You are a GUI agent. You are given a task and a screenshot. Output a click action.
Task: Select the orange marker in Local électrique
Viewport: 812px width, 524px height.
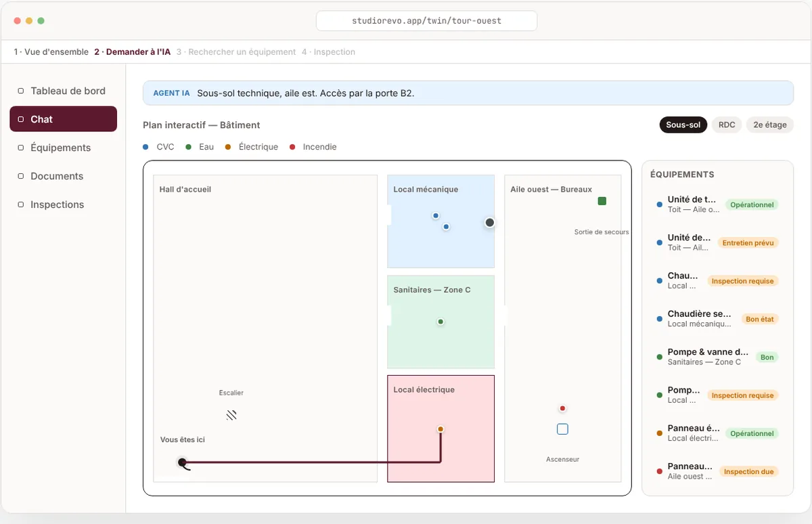[441, 429]
